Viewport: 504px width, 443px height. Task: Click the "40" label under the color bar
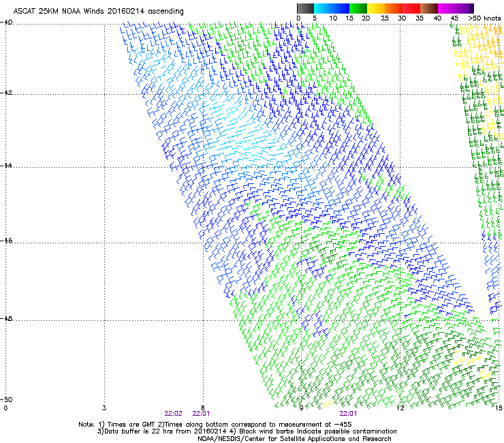click(x=437, y=18)
